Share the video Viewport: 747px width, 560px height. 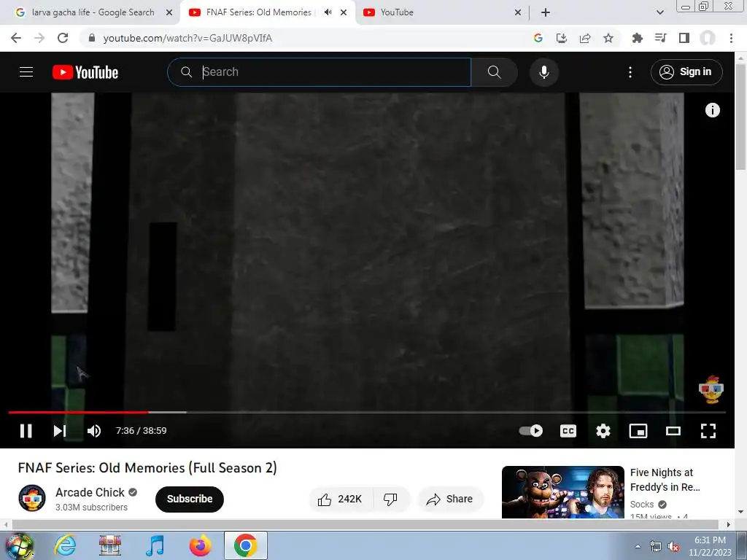click(x=450, y=499)
